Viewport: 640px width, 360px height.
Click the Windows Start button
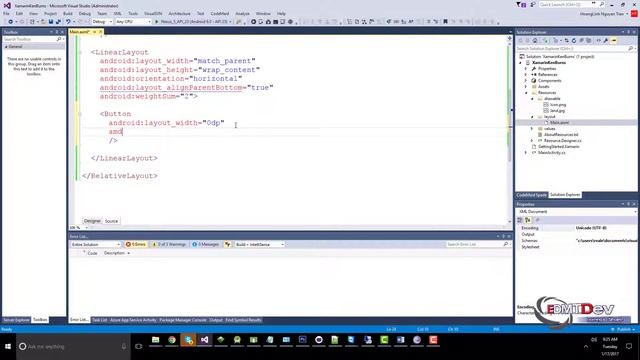(x=8, y=347)
